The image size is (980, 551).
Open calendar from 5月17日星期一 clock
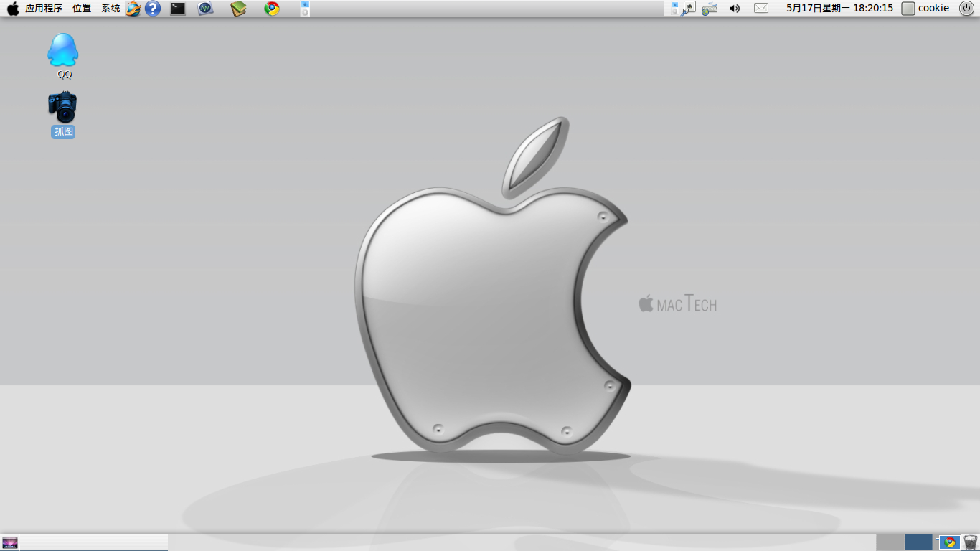click(839, 9)
